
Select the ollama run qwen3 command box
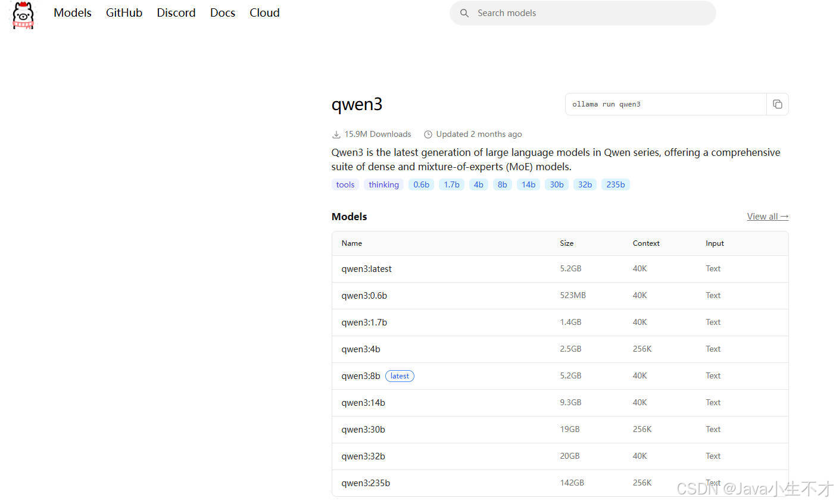tap(666, 104)
